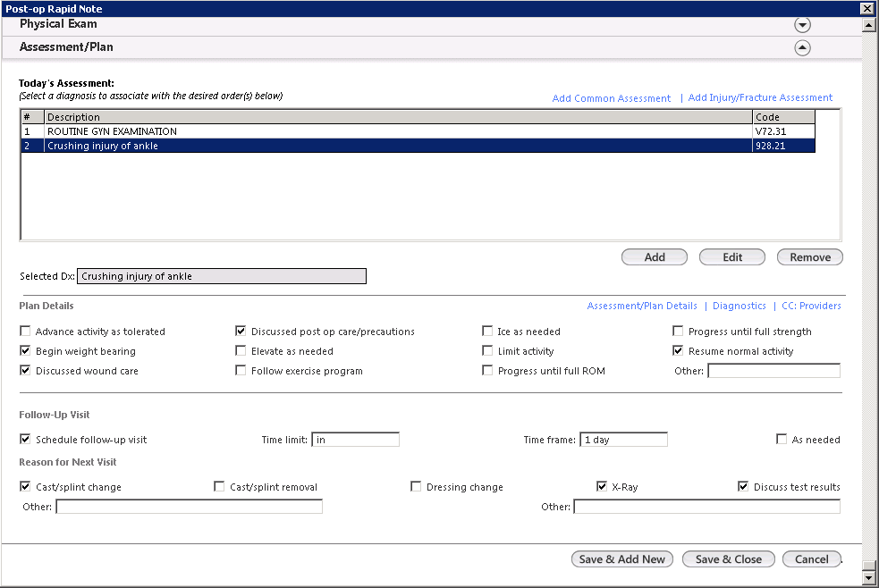This screenshot has height=588, width=879.
Task: Check Progress until full strength
Action: click(678, 331)
